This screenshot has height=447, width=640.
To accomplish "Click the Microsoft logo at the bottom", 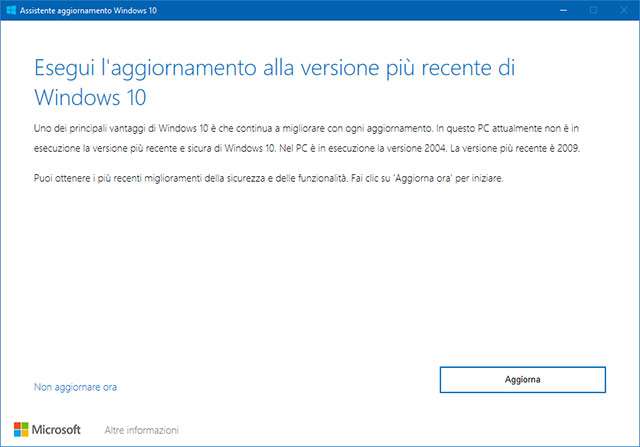I will [47, 429].
